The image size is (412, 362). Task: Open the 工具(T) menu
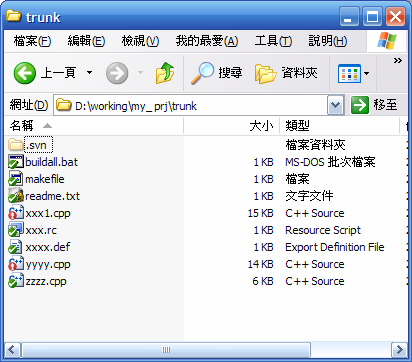pyautogui.click(x=273, y=41)
